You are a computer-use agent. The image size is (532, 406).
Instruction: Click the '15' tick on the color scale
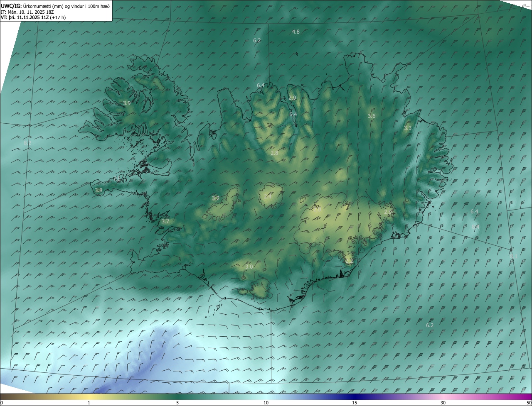pyautogui.click(x=355, y=403)
